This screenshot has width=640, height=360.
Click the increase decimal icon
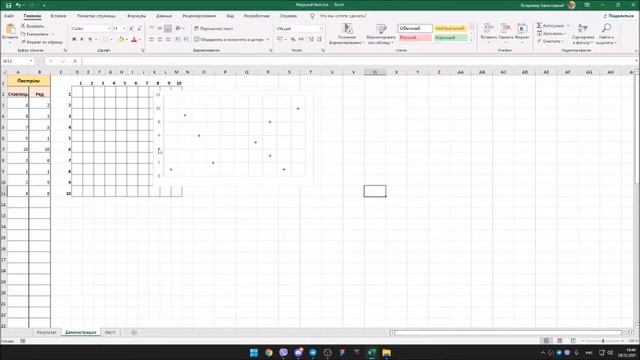[311, 40]
